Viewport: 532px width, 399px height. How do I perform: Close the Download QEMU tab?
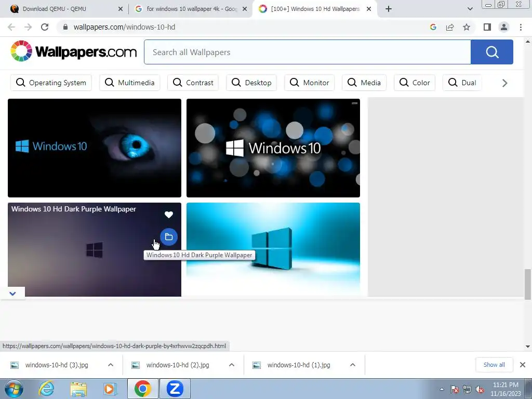[120, 9]
